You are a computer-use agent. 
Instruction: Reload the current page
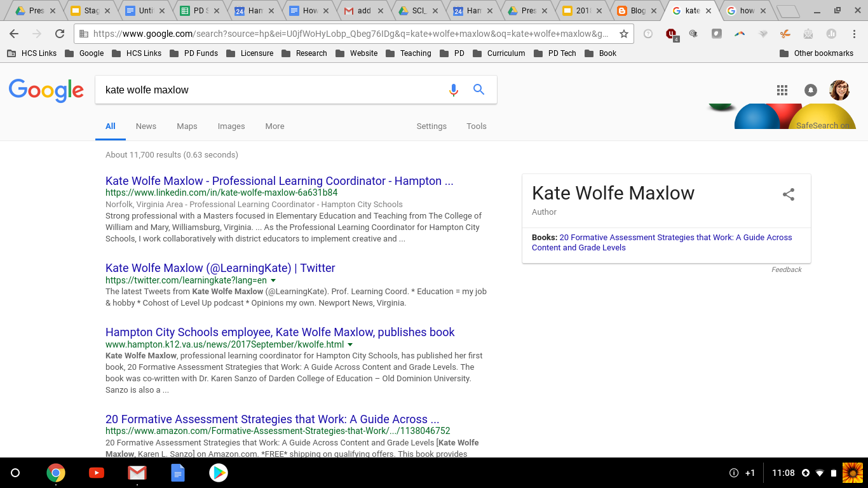pyautogui.click(x=60, y=34)
